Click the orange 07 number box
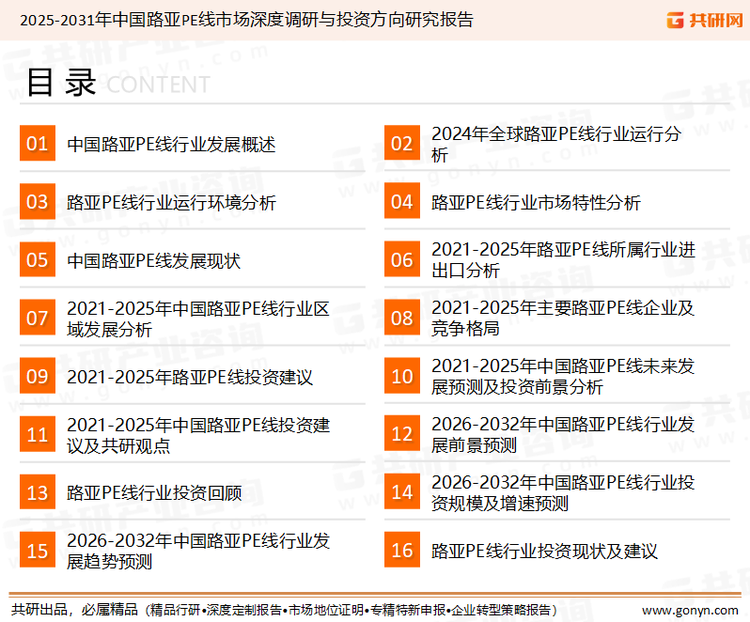Image resolution: width=750 pixels, height=622 pixels. (37, 318)
